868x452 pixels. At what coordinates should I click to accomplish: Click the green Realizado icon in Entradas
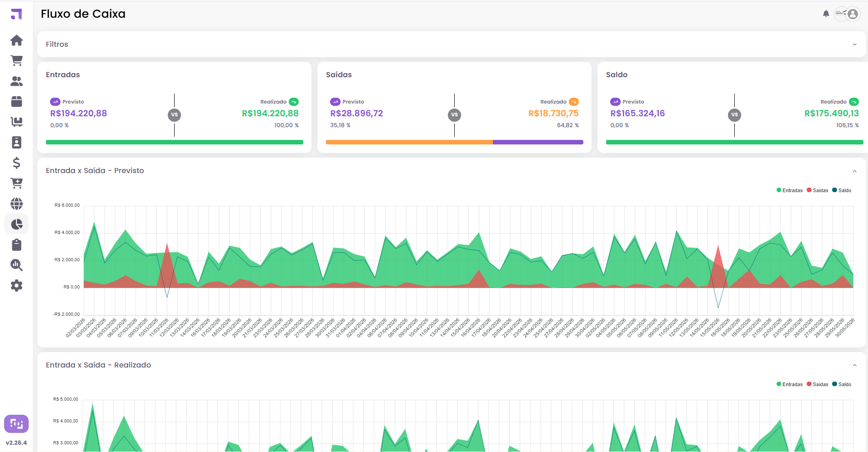point(294,102)
